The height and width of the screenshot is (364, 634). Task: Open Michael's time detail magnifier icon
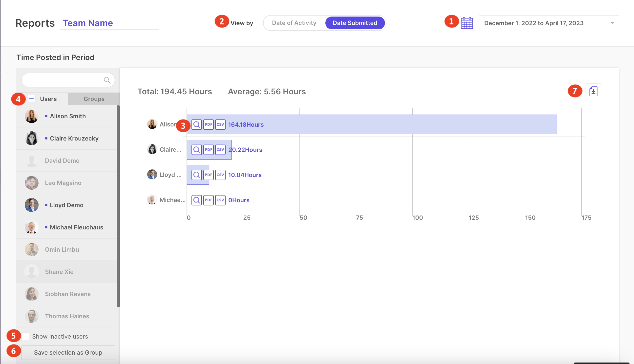click(x=197, y=200)
